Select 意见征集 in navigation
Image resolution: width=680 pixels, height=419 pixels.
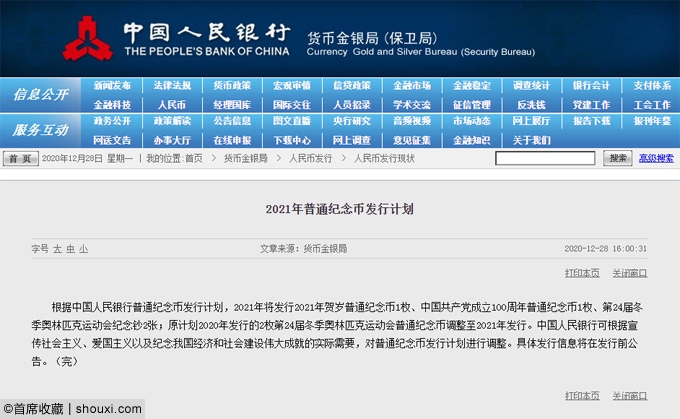tap(412, 140)
